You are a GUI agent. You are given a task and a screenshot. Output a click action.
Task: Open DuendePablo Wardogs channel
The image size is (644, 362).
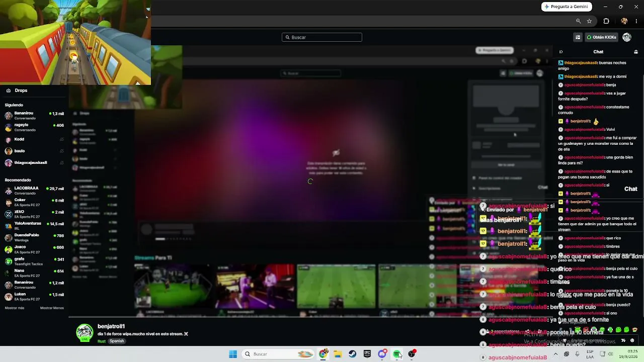(34, 237)
